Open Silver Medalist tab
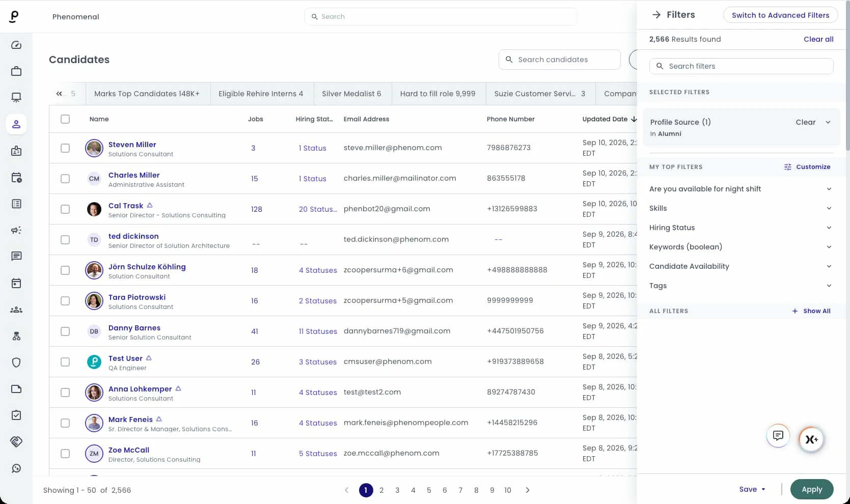 coord(352,94)
